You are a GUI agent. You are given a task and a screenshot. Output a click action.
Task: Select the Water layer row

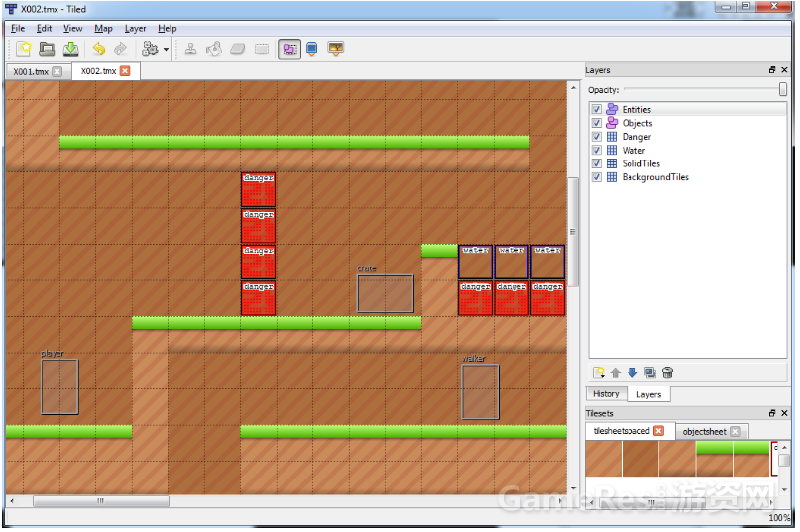pyautogui.click(x=688, y=150)
